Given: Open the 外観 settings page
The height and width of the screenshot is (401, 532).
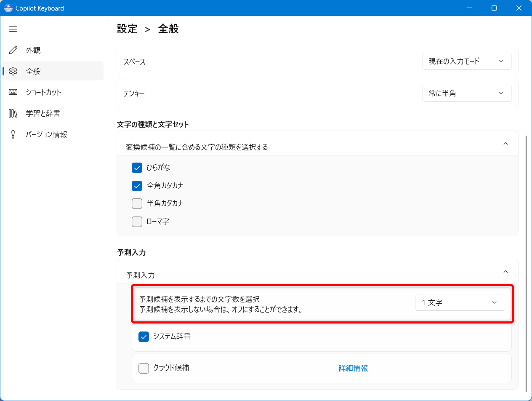Looking at the screenshot, I should (x=53, y=50).
